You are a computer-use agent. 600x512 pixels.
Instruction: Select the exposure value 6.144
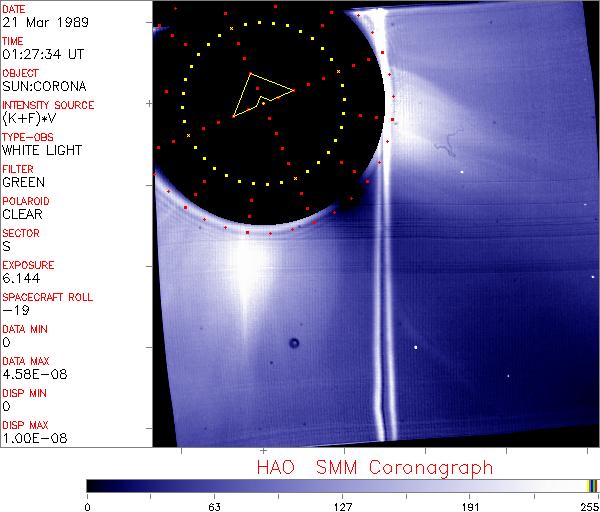[19, 278]
